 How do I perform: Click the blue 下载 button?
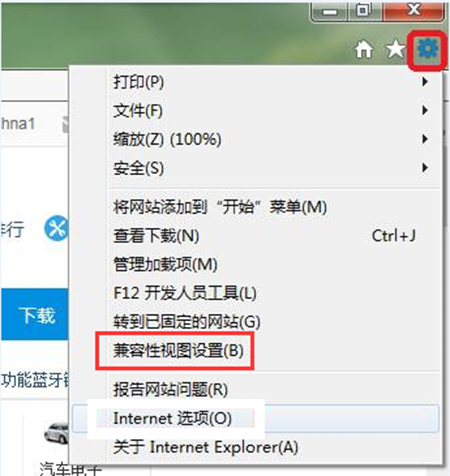(x=35, y=315)
